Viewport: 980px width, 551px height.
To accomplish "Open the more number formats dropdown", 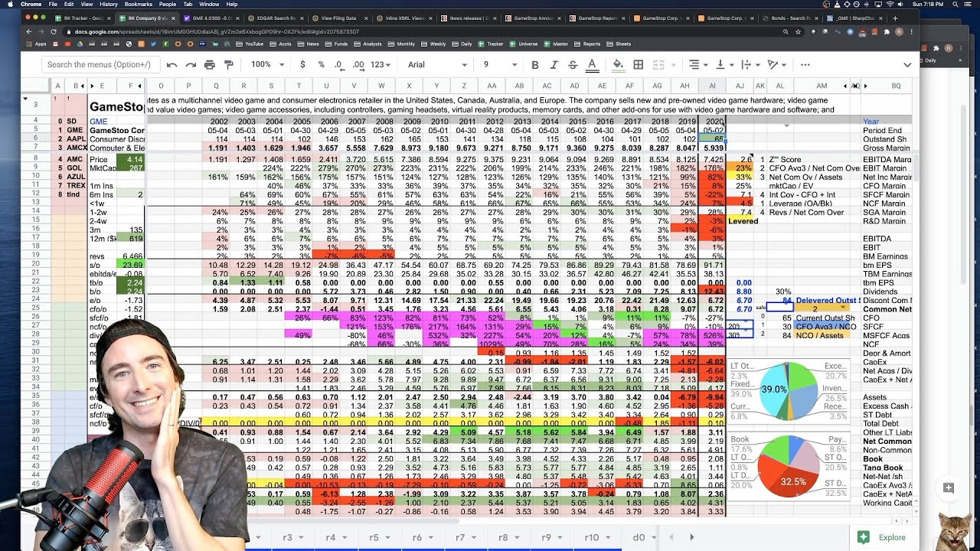I will pos(381,65).
